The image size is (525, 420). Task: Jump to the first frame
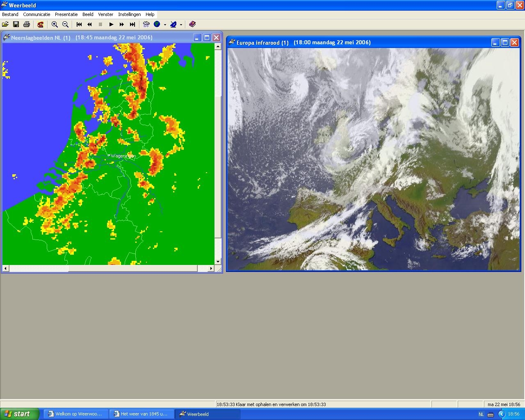point(79,25)
